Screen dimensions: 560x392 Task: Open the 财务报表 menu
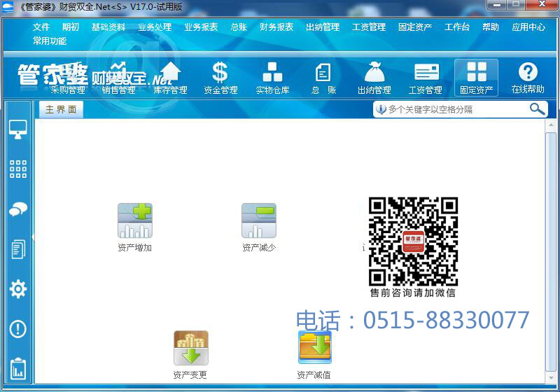click(x=276, y=27)
